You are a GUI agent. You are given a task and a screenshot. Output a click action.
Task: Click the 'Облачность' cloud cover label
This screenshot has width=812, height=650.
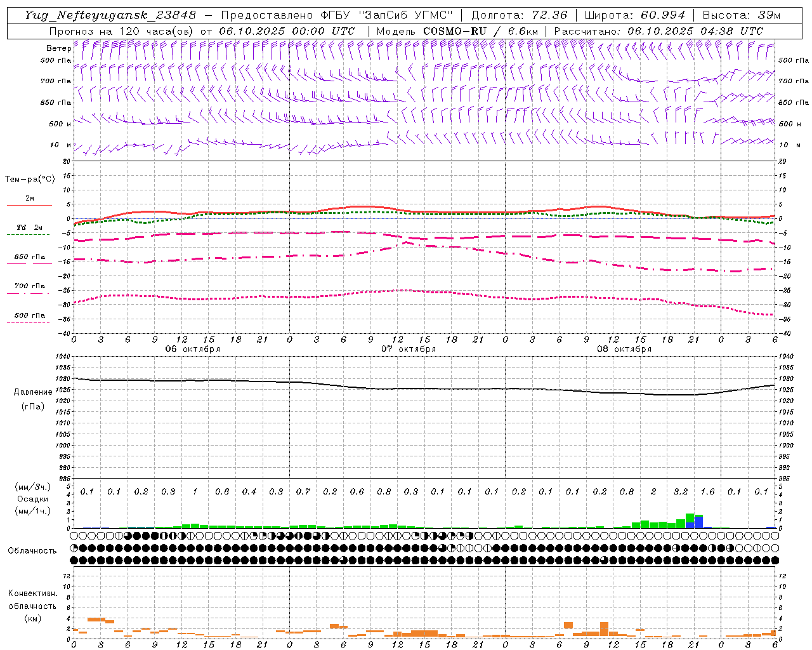click(x=32, y=551)
